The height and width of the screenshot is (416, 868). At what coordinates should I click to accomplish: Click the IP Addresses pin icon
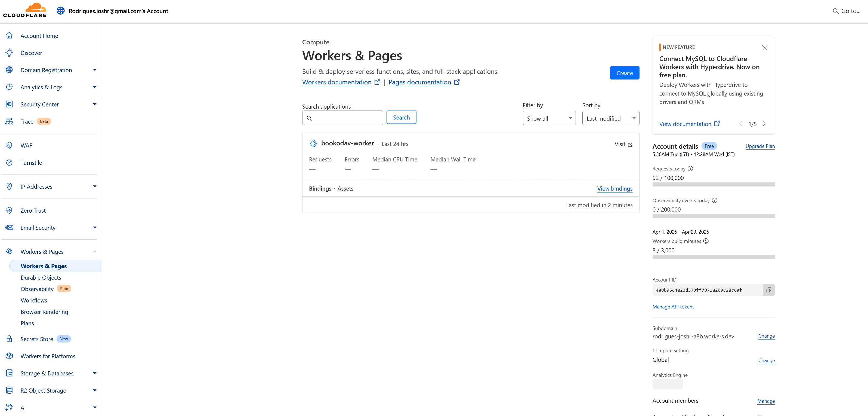tap(10, 186)
